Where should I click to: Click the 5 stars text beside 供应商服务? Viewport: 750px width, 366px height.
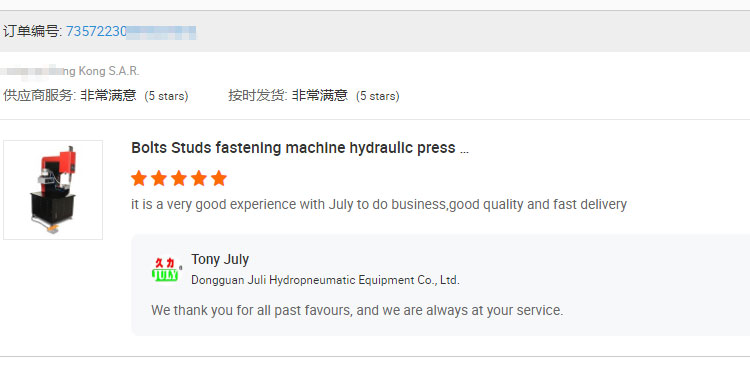coord(166,96)
